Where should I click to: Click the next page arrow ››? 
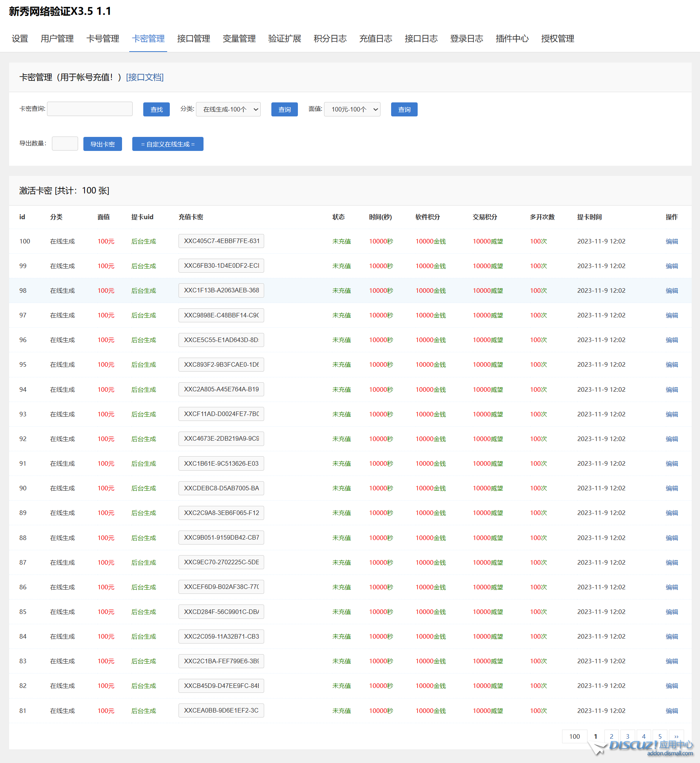[676, 736]
